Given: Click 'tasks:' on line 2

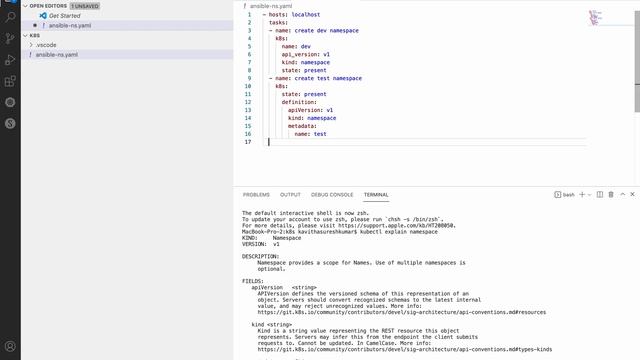Looking at the screenshot, I should click(278, 22).
